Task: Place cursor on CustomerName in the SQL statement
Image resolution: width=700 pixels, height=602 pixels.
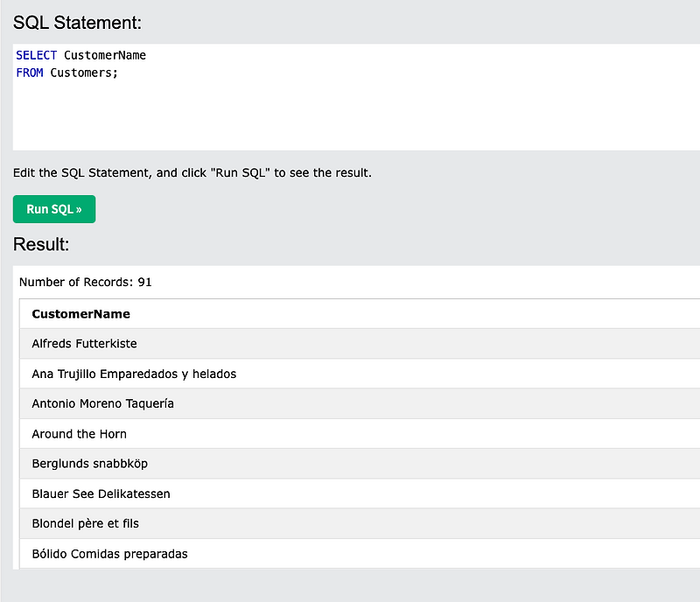Action: pos(105,55)
